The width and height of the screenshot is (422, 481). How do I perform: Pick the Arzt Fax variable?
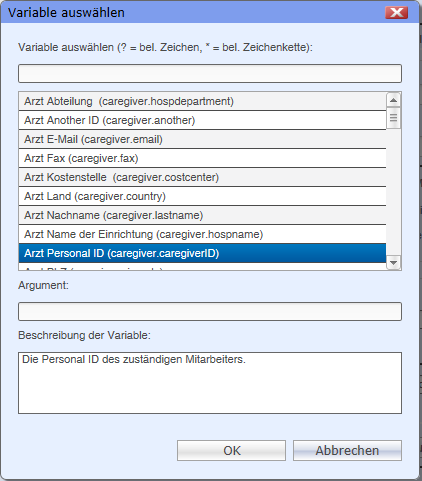(202, 158)
